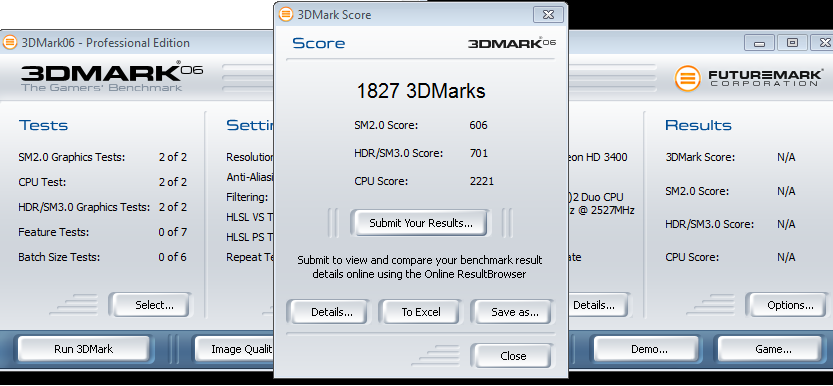
Task: Maximize the 3DMark06 main window
Action: coord(792,43)
